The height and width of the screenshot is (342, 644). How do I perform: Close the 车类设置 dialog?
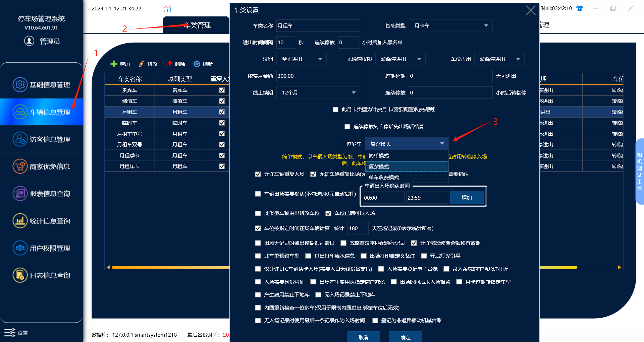pos(531,10)
